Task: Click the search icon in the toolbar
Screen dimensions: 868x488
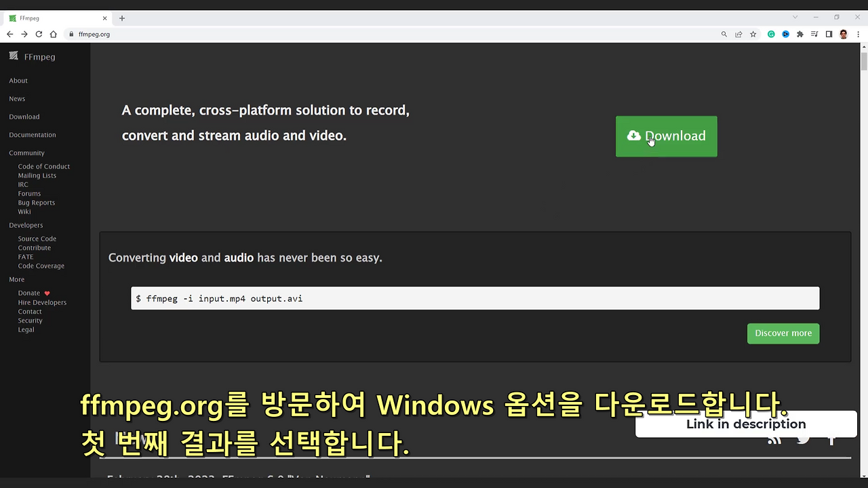Action: coord(724,34)
